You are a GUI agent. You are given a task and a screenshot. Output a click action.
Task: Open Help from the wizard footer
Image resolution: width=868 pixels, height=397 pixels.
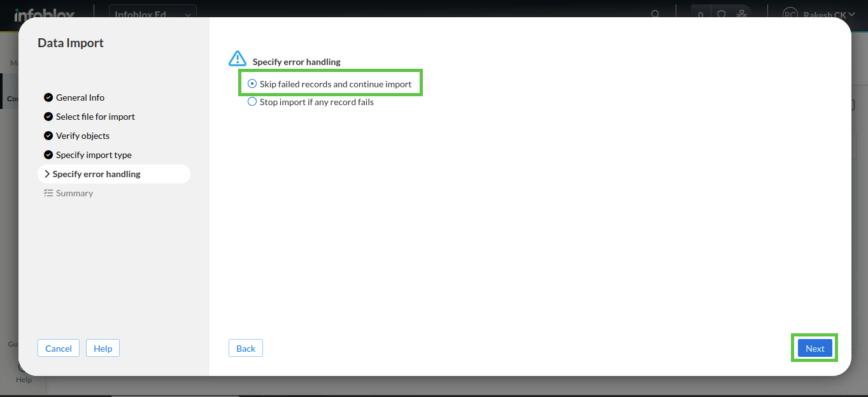point(103,348)
